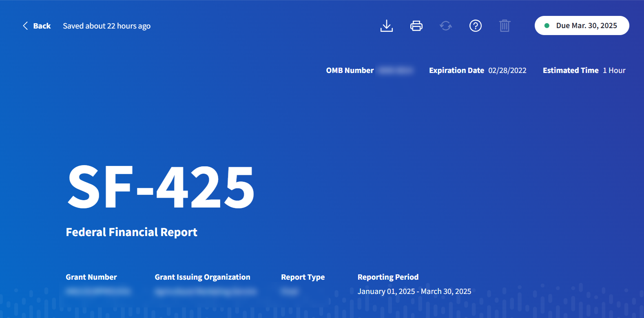
Task: Click the OMB Number label
Action: [350, 71]
